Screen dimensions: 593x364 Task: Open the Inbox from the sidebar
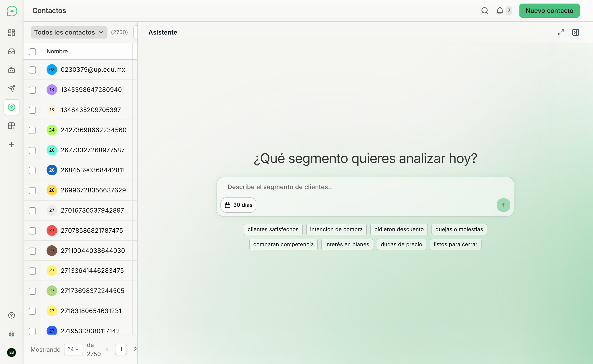11,51
